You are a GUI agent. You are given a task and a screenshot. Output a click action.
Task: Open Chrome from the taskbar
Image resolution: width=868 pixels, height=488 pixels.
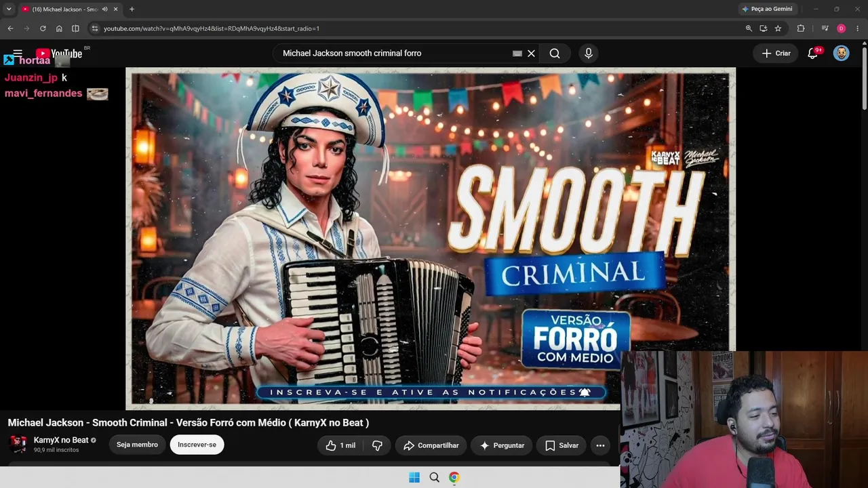(454, 477)
